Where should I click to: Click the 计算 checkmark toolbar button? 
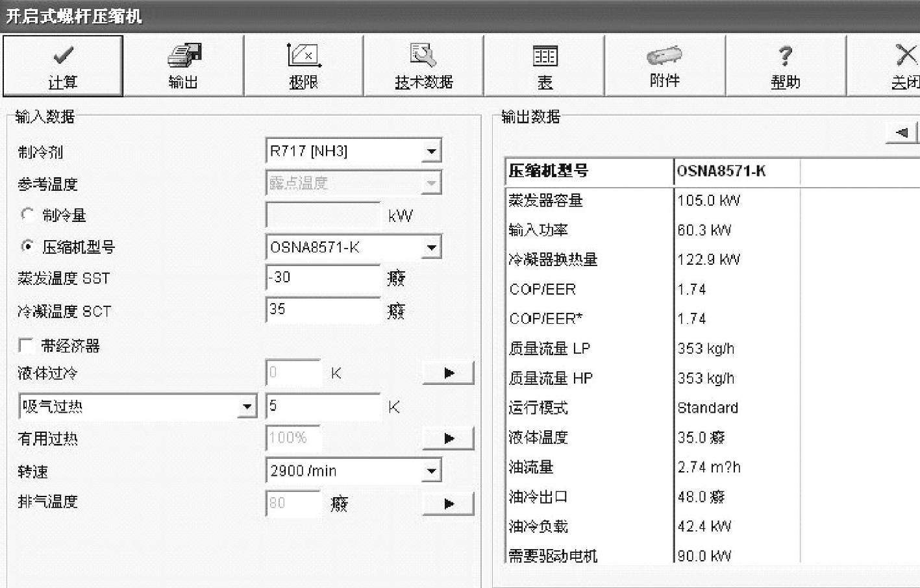(x=62, y=66)
